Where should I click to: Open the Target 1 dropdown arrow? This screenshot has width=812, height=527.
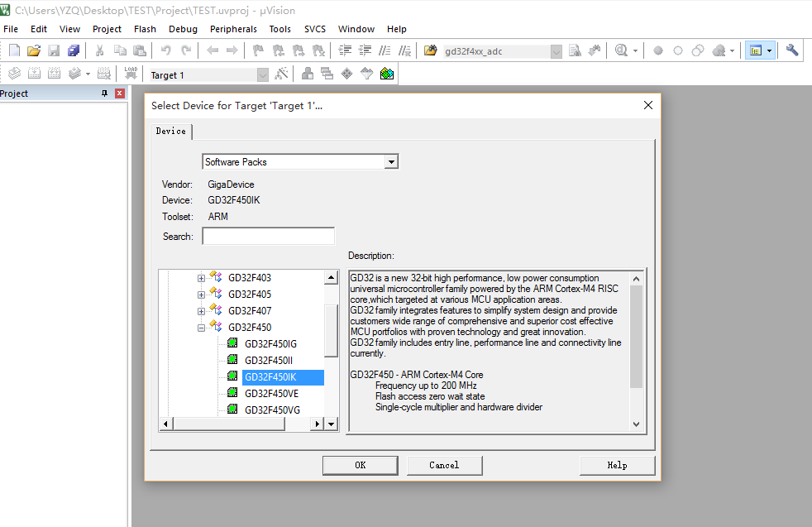pos(263,75)
